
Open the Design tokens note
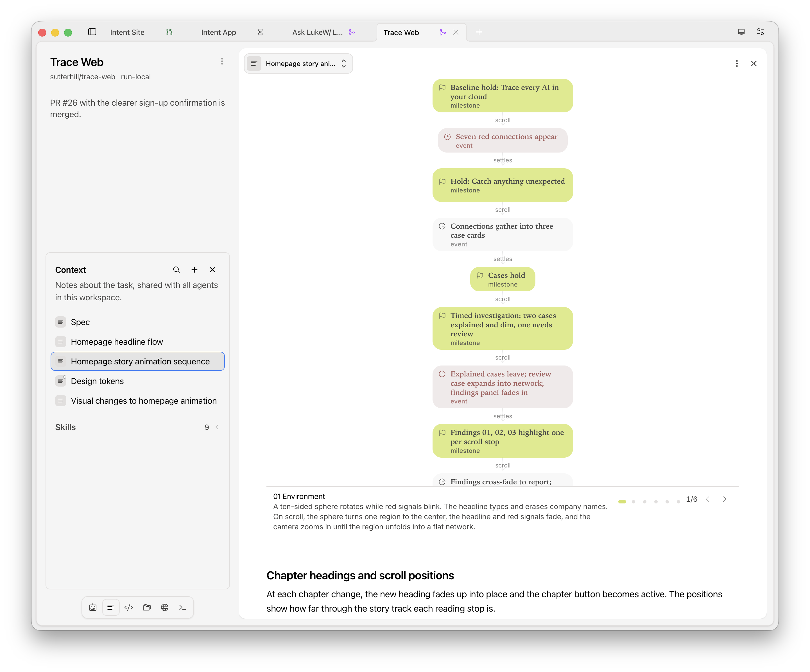(x=138, y=381)
